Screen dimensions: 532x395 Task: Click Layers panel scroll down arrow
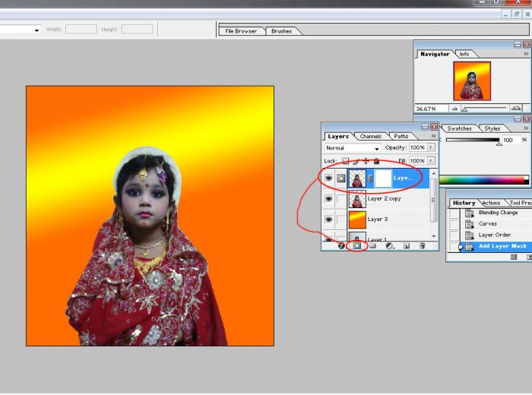click(434, 236)
